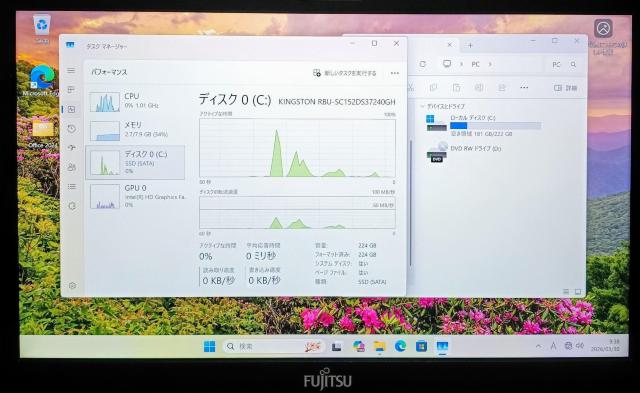Click the disk active time graph
The width and height of the screenshot is (640, 393).
[x=297, y=148]
